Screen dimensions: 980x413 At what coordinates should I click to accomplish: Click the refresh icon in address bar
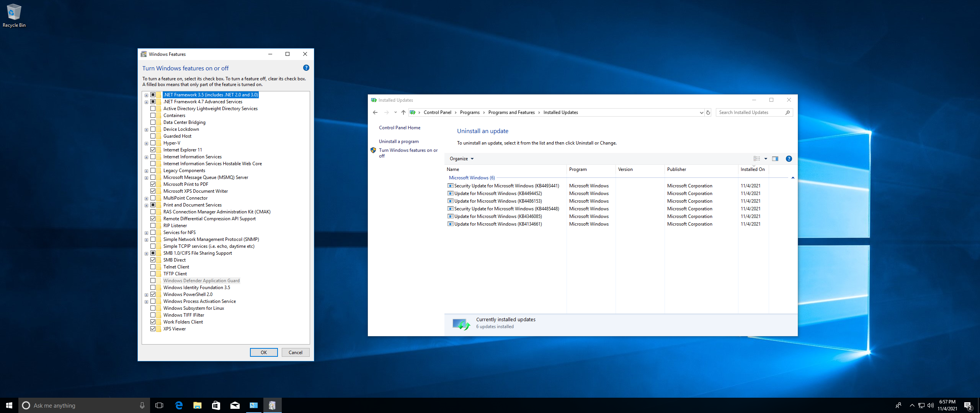click(708, 112)
